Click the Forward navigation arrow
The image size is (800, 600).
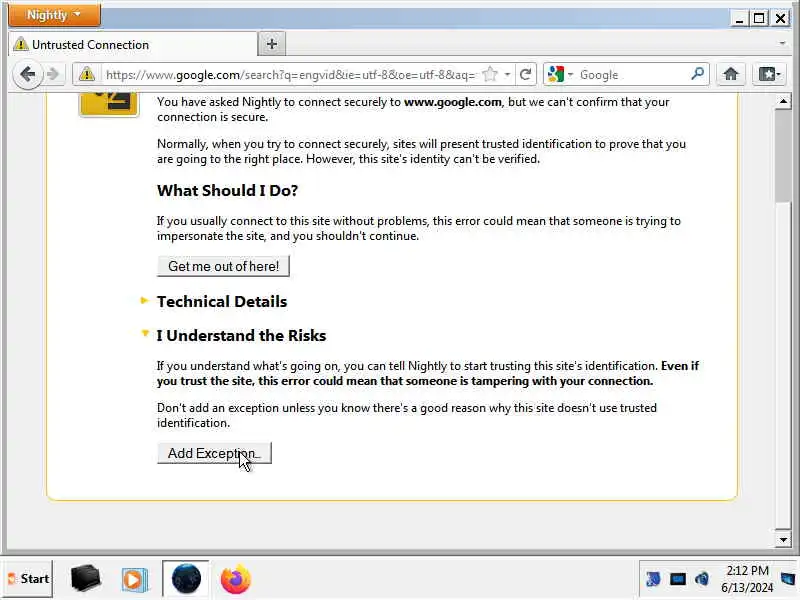(53, 74)
